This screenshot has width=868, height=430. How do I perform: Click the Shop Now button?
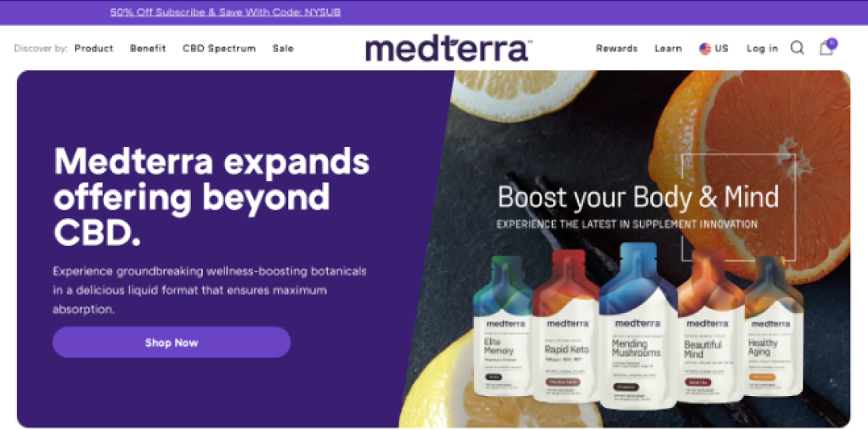tap(172, 342)
